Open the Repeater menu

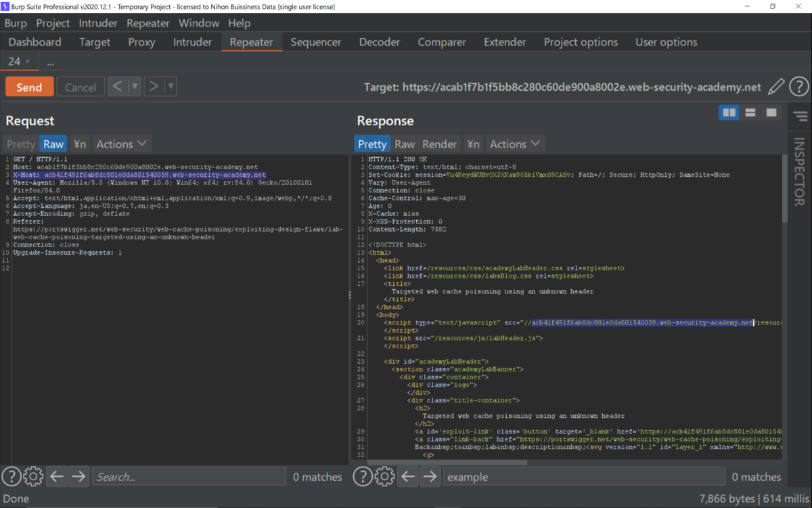(x=148, y=23)
